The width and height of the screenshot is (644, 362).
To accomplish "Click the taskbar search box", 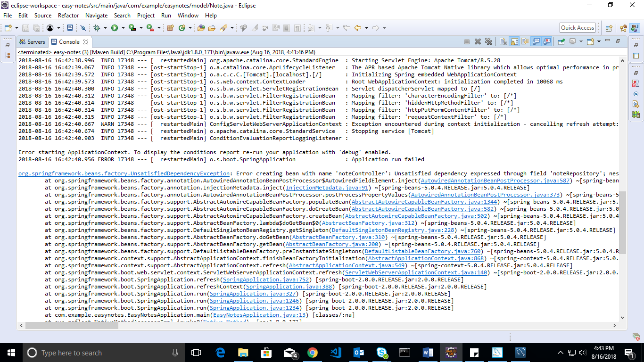I will [103, 353].
